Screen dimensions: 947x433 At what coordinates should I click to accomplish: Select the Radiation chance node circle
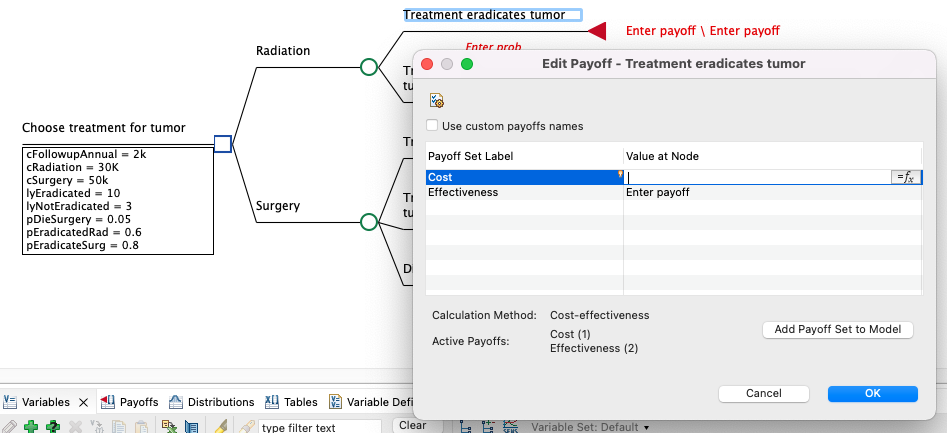pyautogui.click(x=368, y=67)
